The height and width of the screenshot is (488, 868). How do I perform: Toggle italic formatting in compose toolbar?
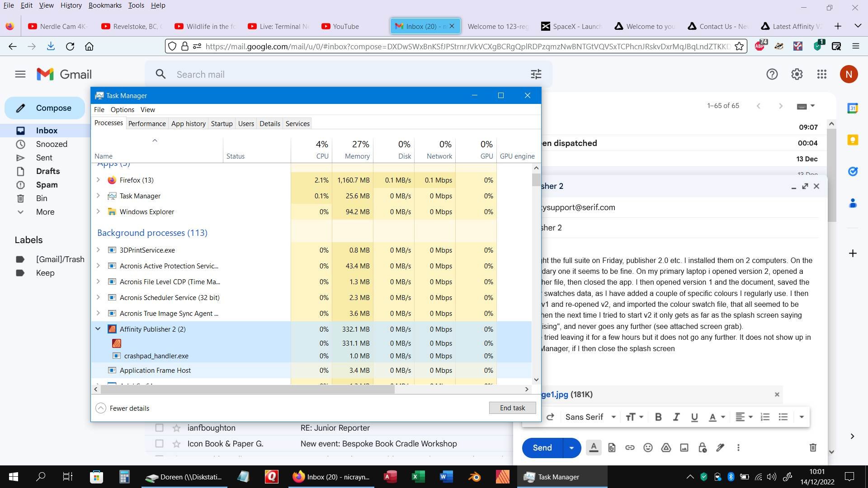tap(676, 417)
